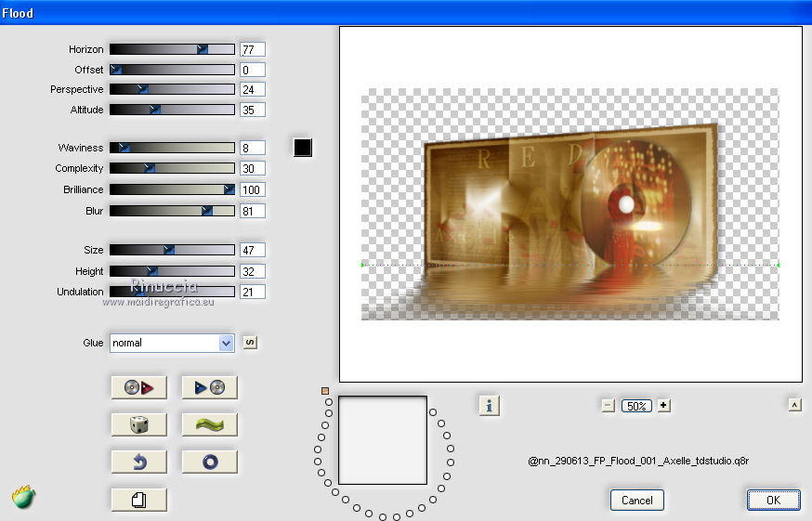812x521 pixels.
Task: Click the flood preview image
Action: tap(570, 204)
